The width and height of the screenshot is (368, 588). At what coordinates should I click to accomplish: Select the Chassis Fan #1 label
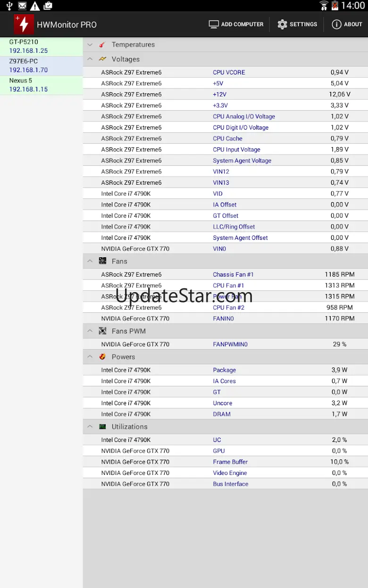click(x=233, y=274)
